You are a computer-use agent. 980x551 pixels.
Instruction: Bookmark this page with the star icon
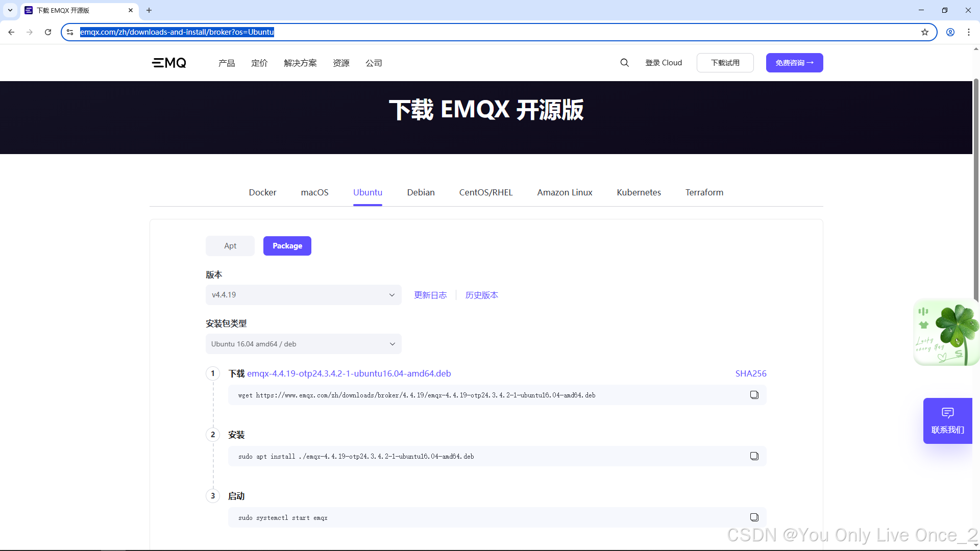[924, 32]
